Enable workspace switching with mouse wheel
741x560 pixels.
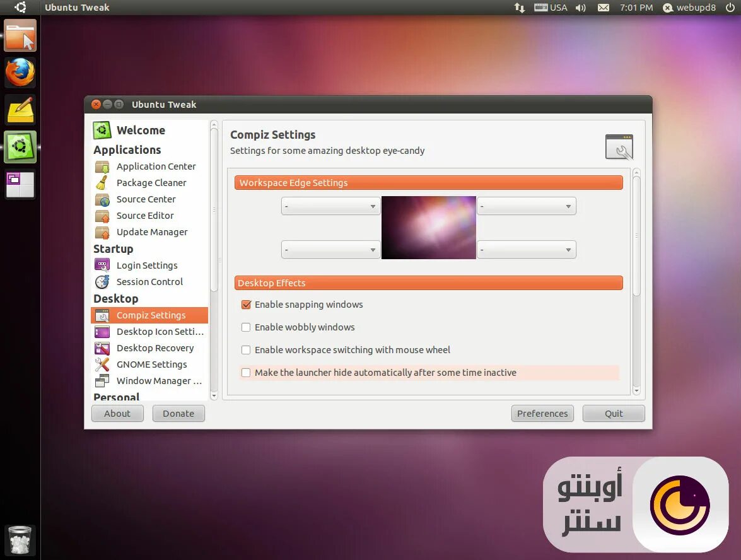click(x=246, y=350)
